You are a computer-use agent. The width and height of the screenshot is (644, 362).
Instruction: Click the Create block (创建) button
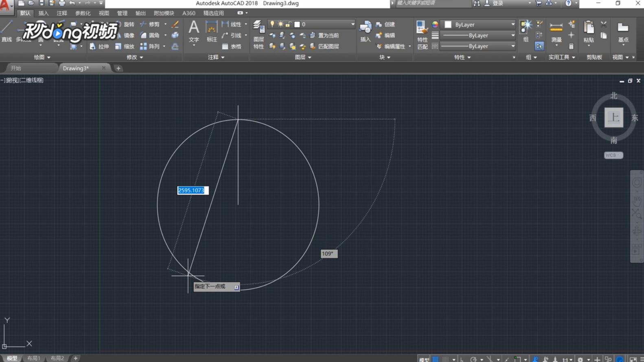(x=386, y=24)
